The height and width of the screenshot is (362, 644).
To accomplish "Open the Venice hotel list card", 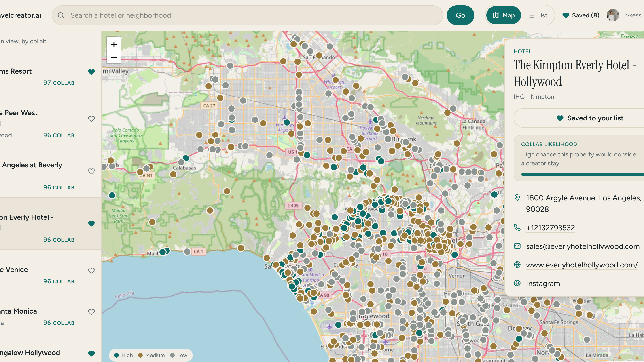I will point(51,270).
